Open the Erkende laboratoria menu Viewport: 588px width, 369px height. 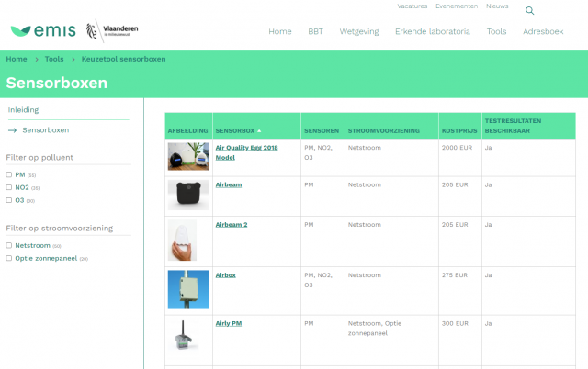433,31
